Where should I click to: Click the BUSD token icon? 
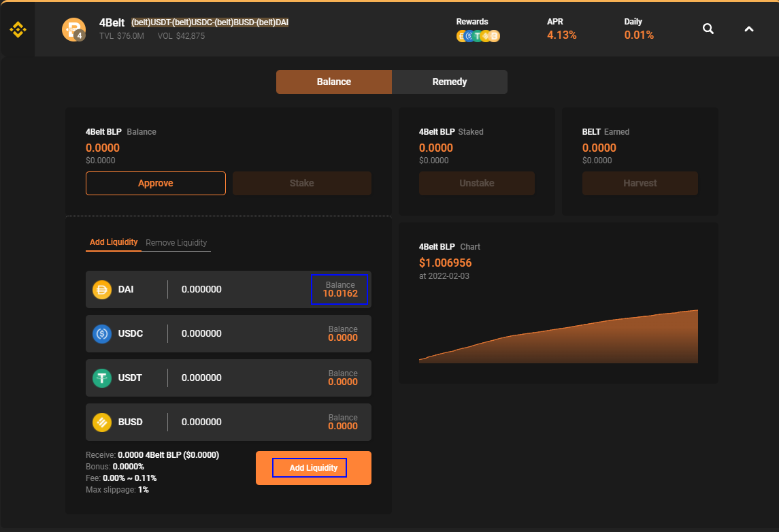coord(102,422)
